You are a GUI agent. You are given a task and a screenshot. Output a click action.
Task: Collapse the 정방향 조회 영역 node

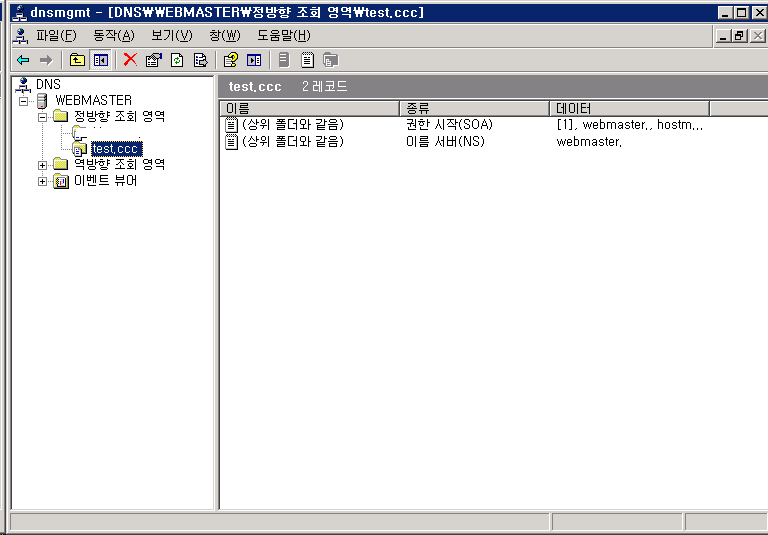coord(43,117)
